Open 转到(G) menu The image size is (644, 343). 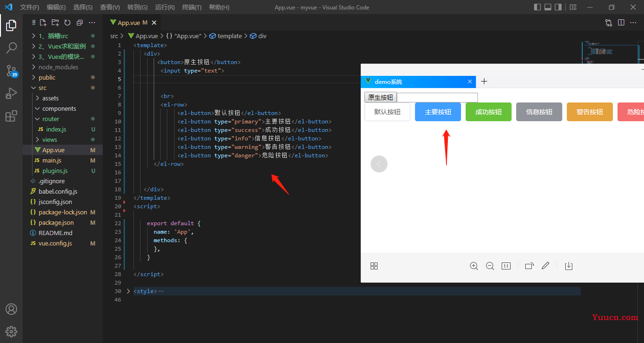[x=137, y=7]
